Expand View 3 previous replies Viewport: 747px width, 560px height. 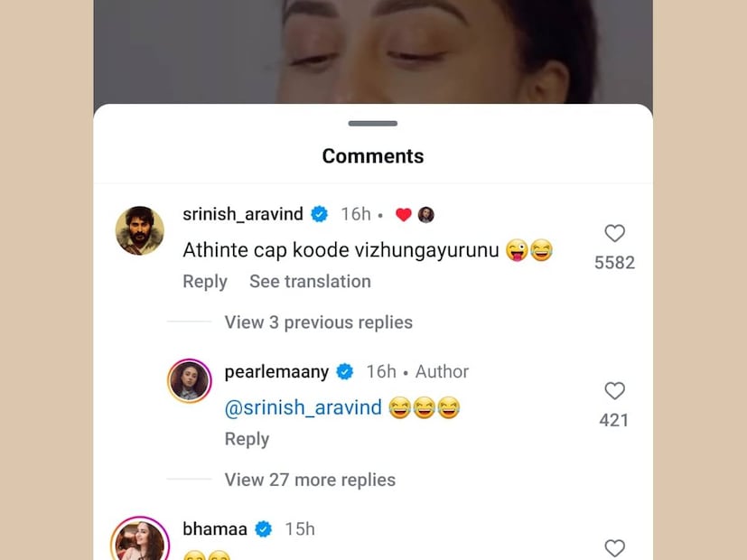pyautogui.click(x=318, y=322)
